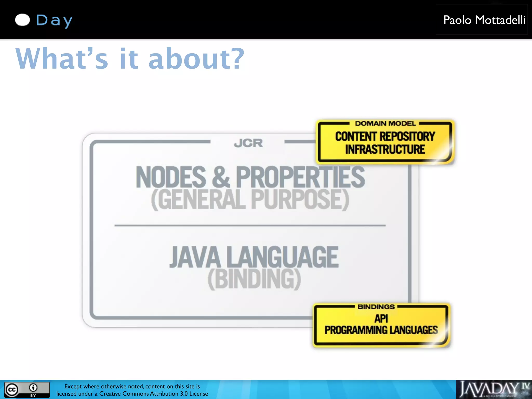
Task: Click the NODES & PROPERTIES heading
Action: 250,177
